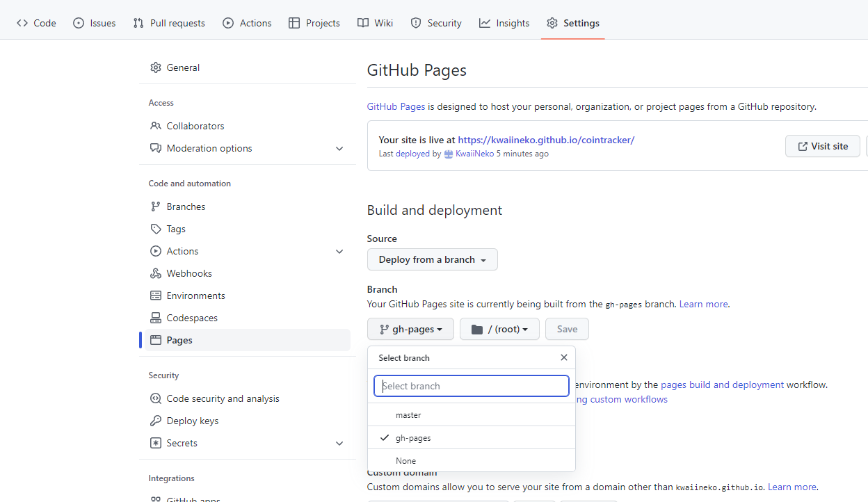Open General settings in sidebar
The height and width of the screenshot is (502, 868).
(248, 67)
